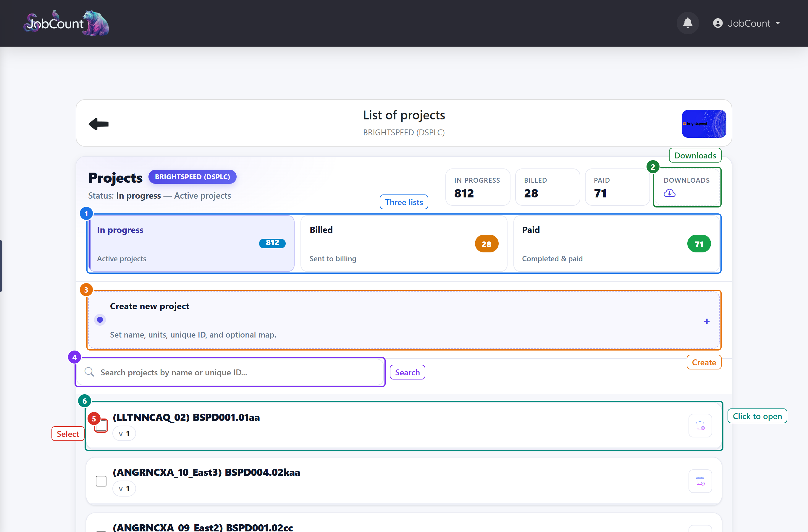Click the Brightspeed company logo thumbnail
808x532 pixels.
[704, 124]
